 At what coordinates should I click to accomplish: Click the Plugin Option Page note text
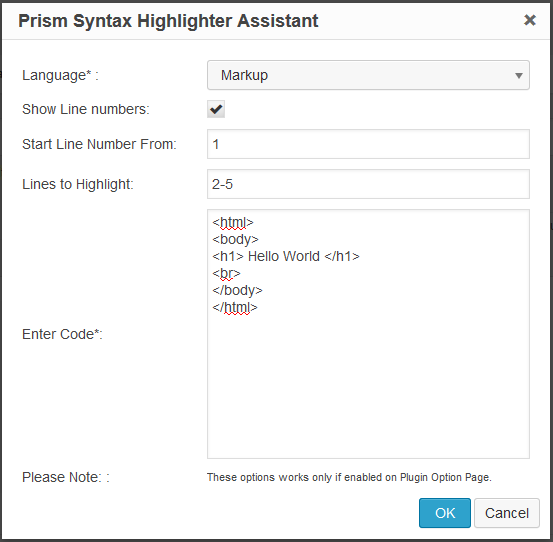(349, 477)
